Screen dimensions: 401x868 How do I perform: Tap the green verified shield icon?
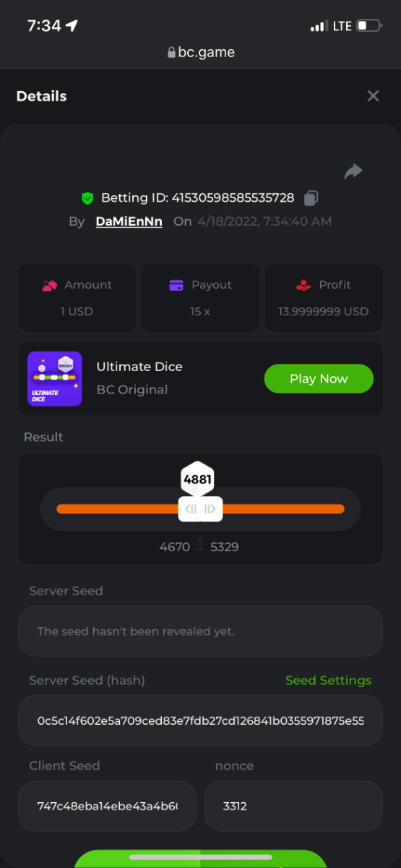point(87,197)
